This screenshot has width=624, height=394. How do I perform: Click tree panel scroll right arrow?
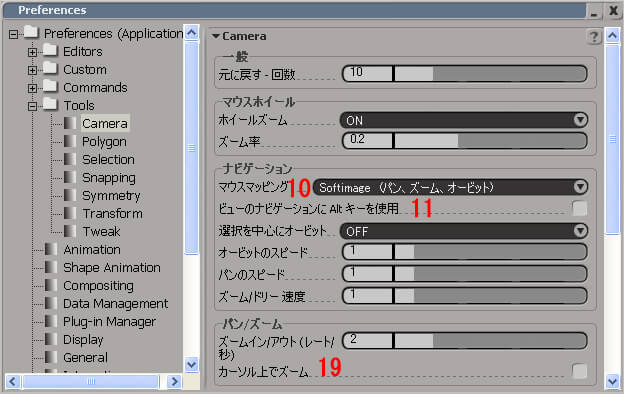click(x=174, y=381)
